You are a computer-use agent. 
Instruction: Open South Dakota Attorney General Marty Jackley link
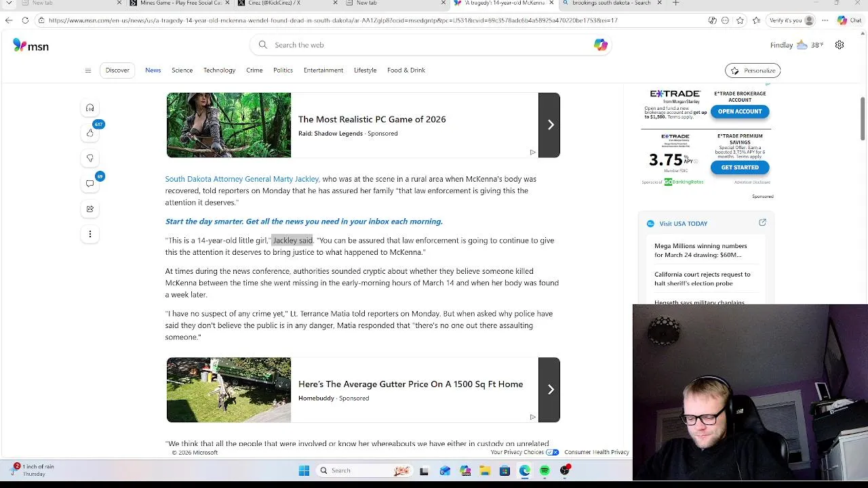click(242, 179)
